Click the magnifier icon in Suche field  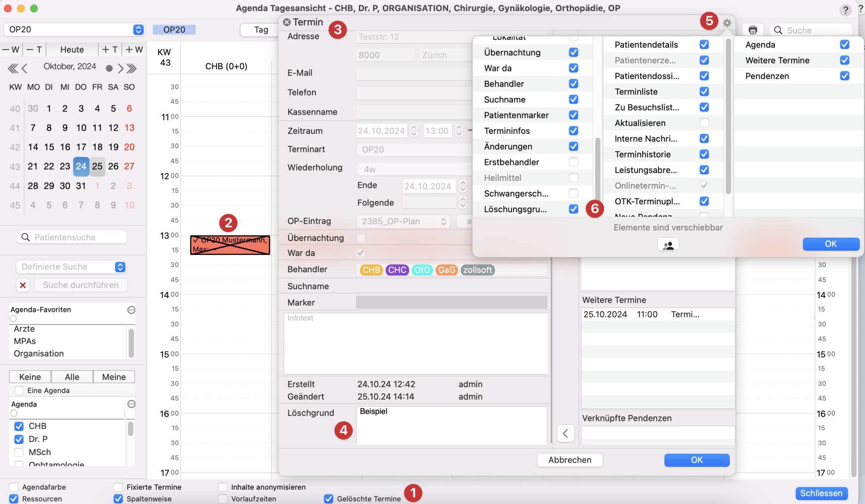click(778, 30)
